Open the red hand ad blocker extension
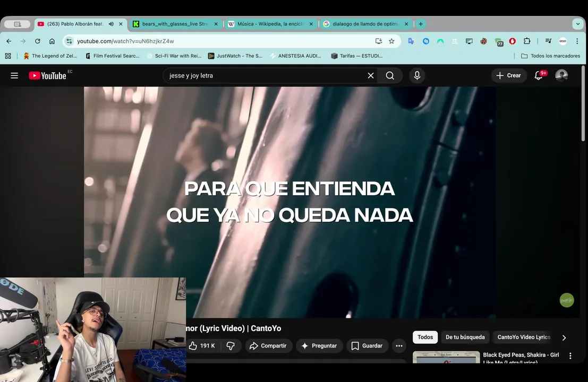 (x=512, y=41)
